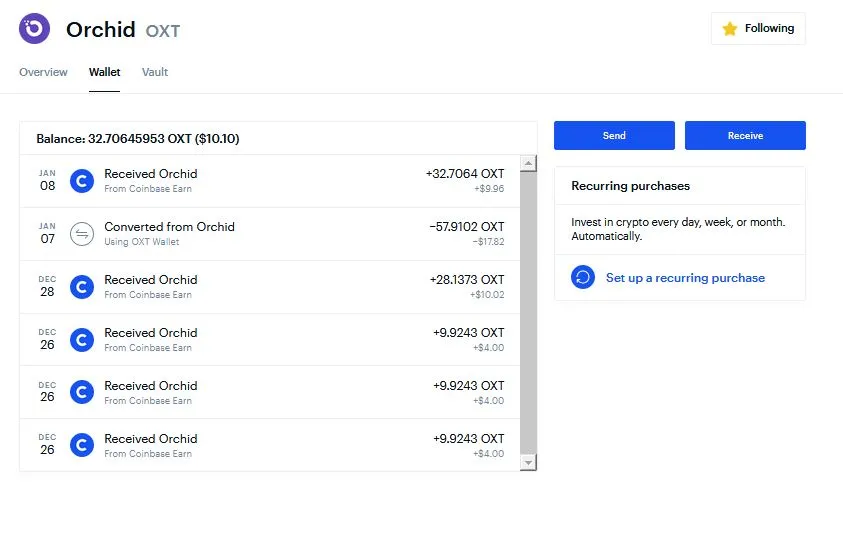This screenshot has width=843, height=535.
Task: Click the star icon in Following button
Action: pyautogui.click(x=730, y=28)
